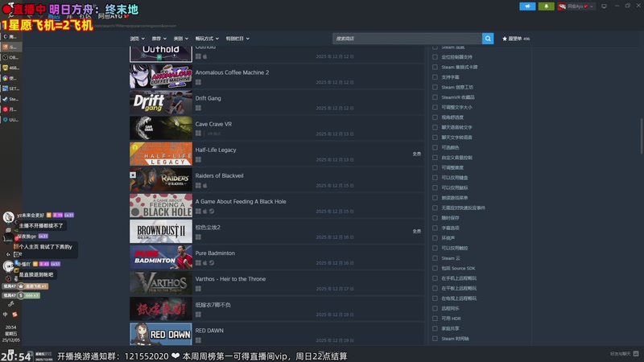Expand the 畅玩方式 dropdown menu
The height and width of the screenshot is (362, 644).
pos(207,39)
